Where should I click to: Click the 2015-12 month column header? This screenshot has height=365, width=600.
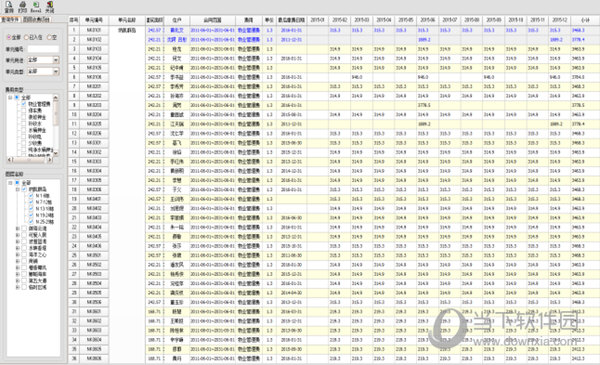[559, 20]
